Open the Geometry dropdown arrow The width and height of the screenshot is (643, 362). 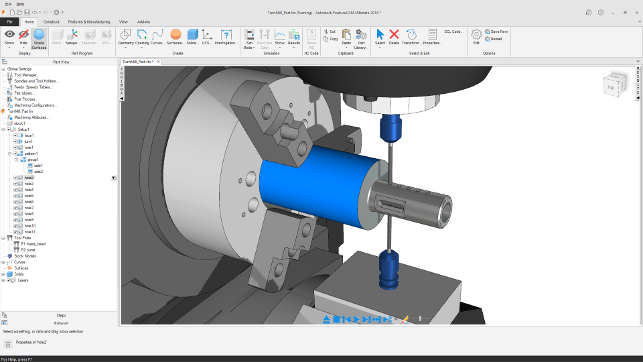point(125,48)
